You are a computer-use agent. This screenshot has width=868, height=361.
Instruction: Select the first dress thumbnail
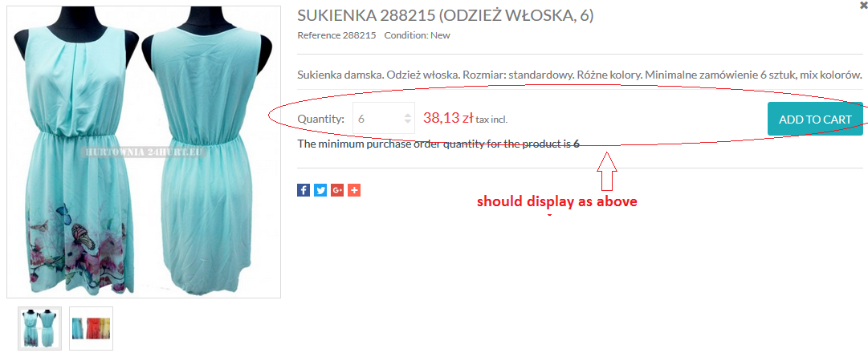pos(39,328)
